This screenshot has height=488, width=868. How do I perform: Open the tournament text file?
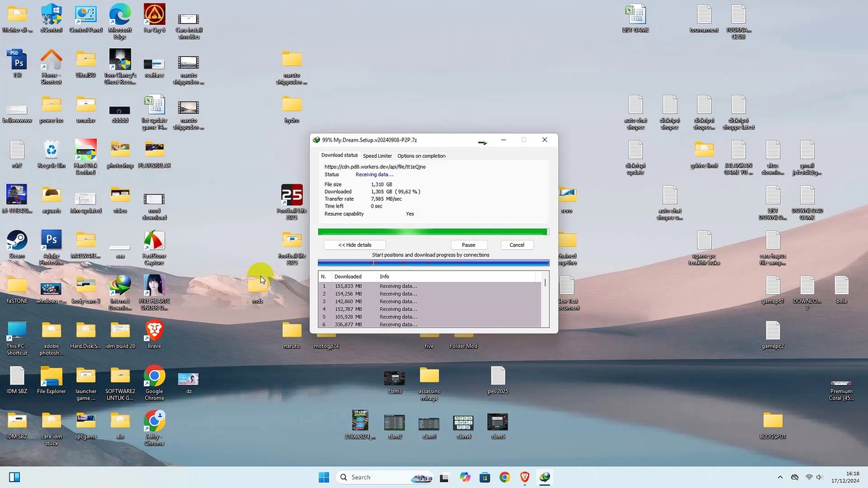click(x=704, y=18)
